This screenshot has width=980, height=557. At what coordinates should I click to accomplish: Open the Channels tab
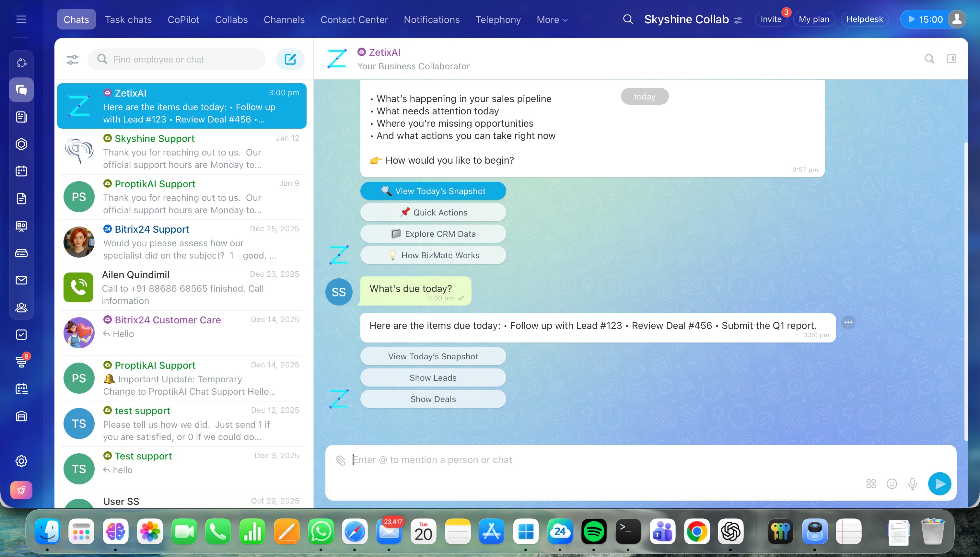click(284, 19)
